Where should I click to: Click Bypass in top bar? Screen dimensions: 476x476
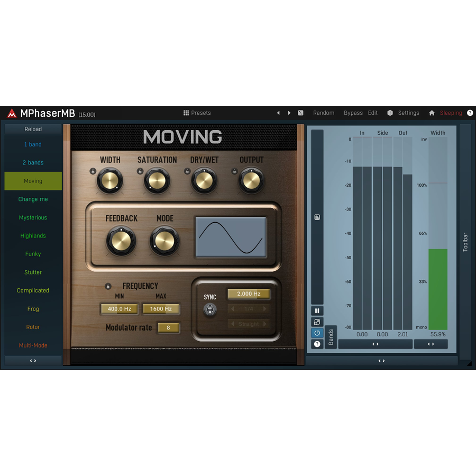pyautogui.click(x=353, y=113)
